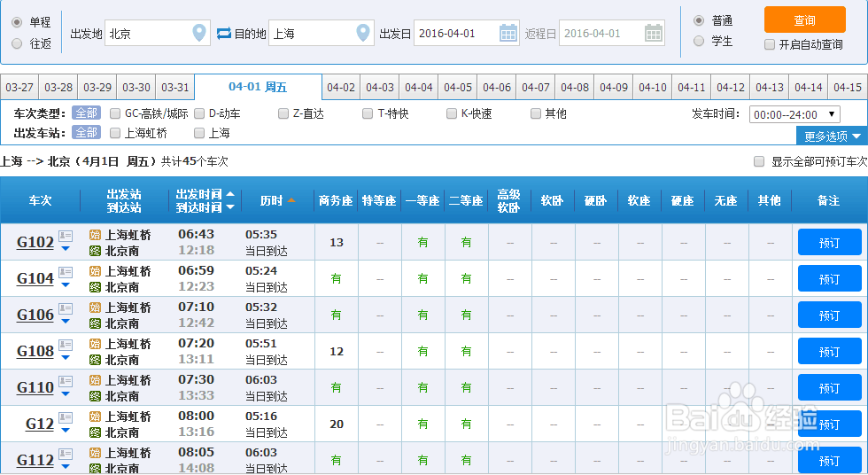Sort by 历时 using orange arrow
The width and height of the screenshot is (868, 475).
(291, 200)
